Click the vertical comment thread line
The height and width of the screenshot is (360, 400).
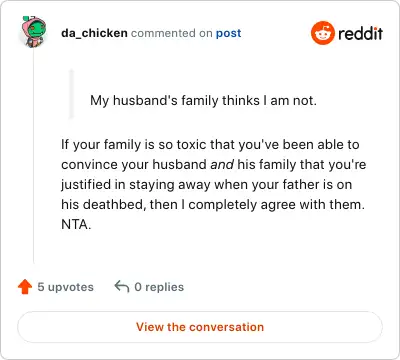(x=33, y=157)
